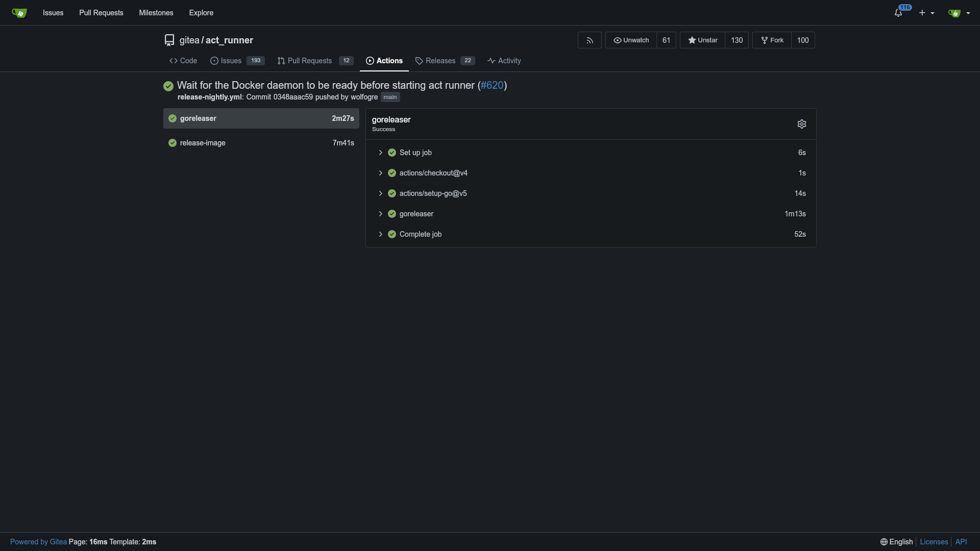Open the Pull Requests repository tab
This screenshot has height=551, width=980.
tap(309, 61)
